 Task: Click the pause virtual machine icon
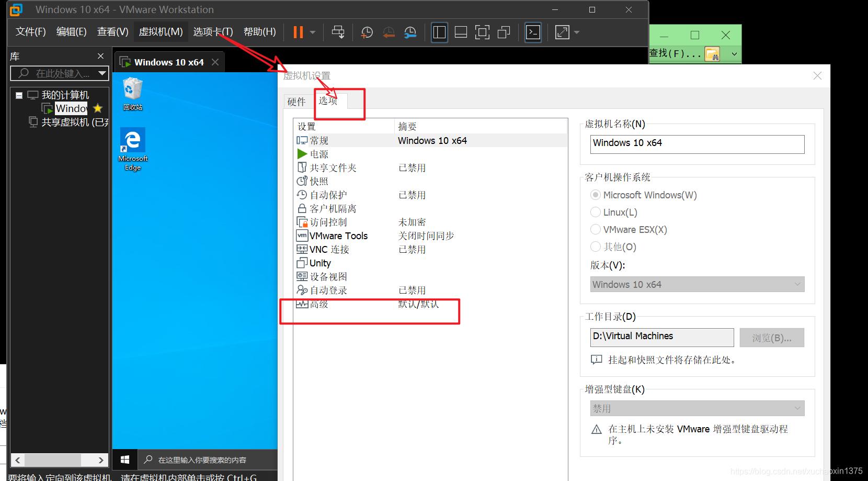click(298, 32)
